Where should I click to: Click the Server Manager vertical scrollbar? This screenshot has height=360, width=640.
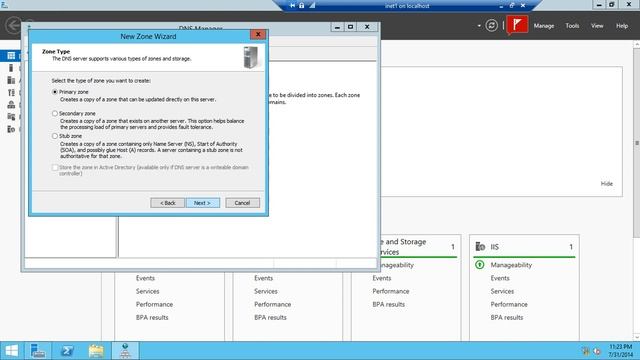[x=637, y=142]
